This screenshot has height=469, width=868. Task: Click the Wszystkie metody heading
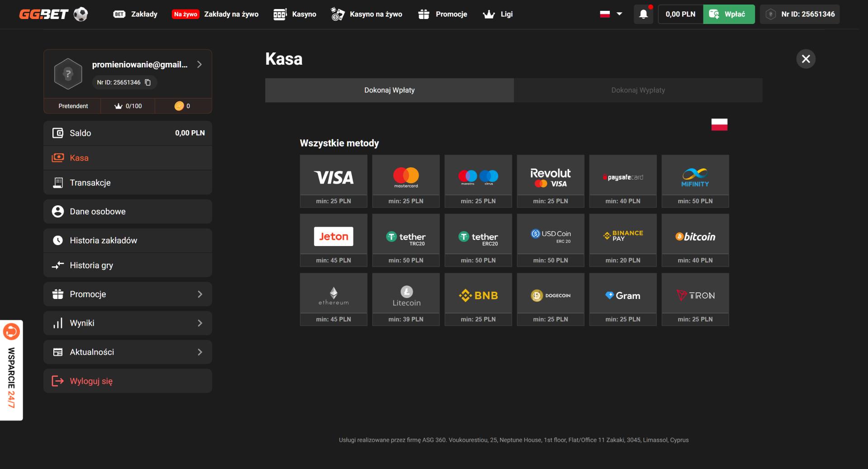[340, 143]
